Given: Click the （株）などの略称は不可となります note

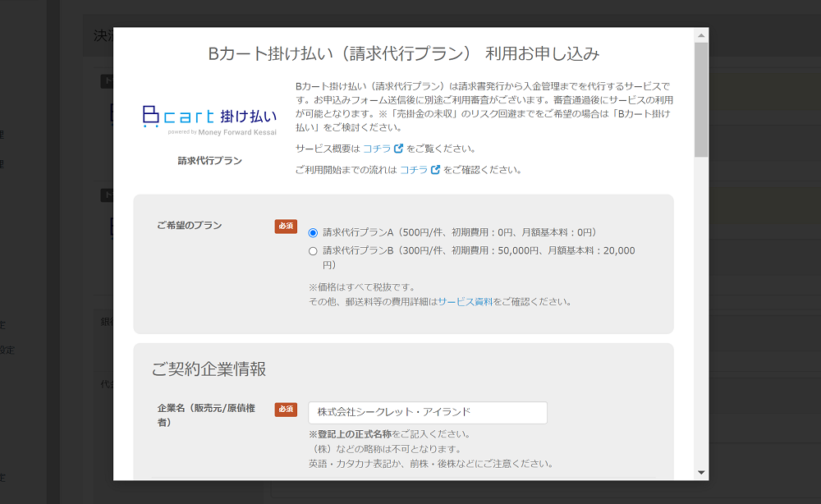Looking at the screenshot, I should tap(387, 449).
